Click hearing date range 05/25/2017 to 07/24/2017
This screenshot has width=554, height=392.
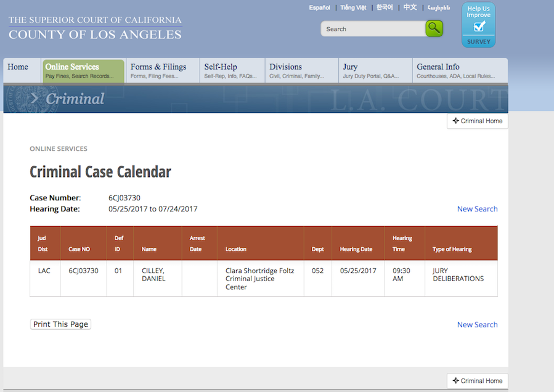coord(153,209)
